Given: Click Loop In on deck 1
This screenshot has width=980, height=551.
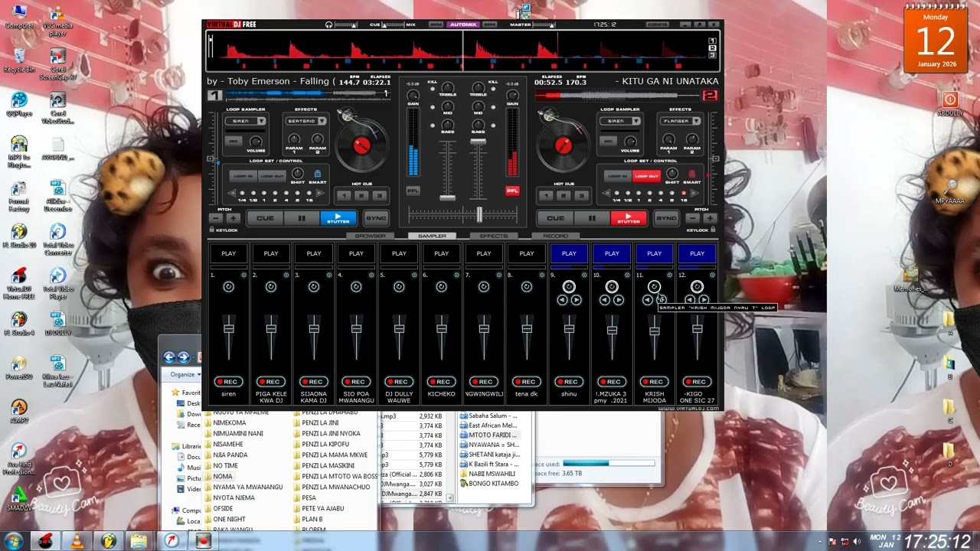Looking at the screenshot, I should [242, 176].
